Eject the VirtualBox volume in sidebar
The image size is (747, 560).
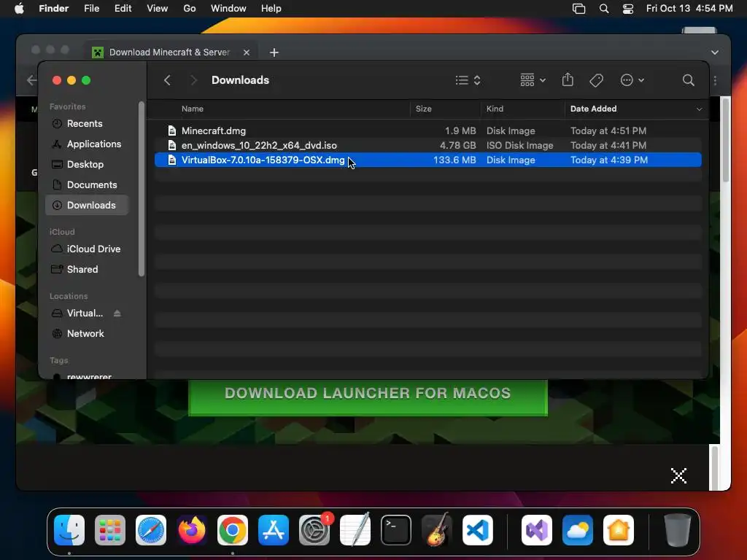pos(117,314)
